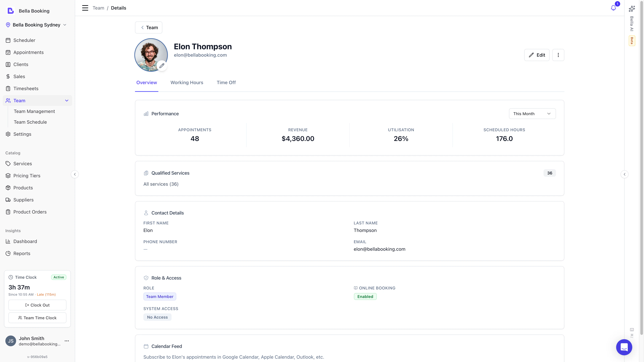Image resolution: width=644 pixels, height=362 pixels.
Task: Change the performance period from This Month
Action: coord(532,114)
